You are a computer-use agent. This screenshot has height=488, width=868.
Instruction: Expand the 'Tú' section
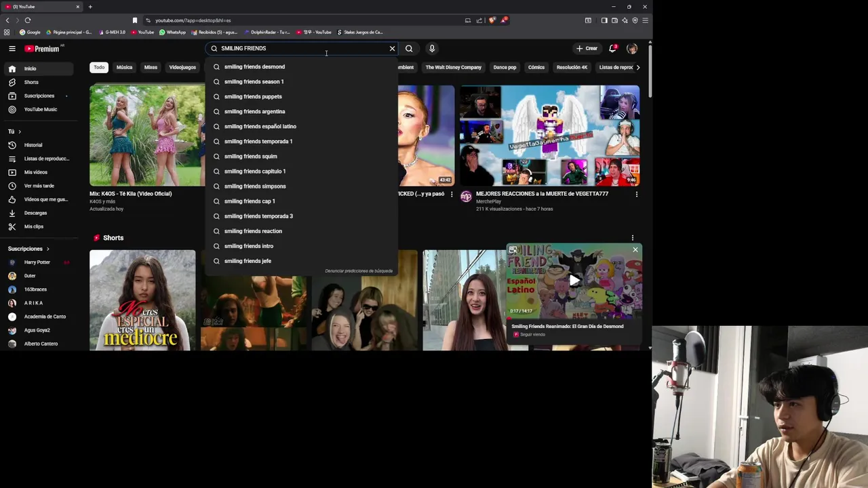point(14,131)
